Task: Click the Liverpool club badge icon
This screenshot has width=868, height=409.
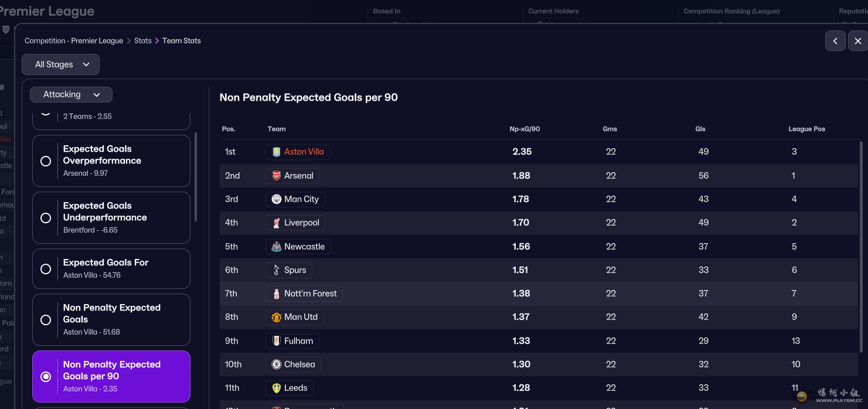Action: (x=276, y=223)
